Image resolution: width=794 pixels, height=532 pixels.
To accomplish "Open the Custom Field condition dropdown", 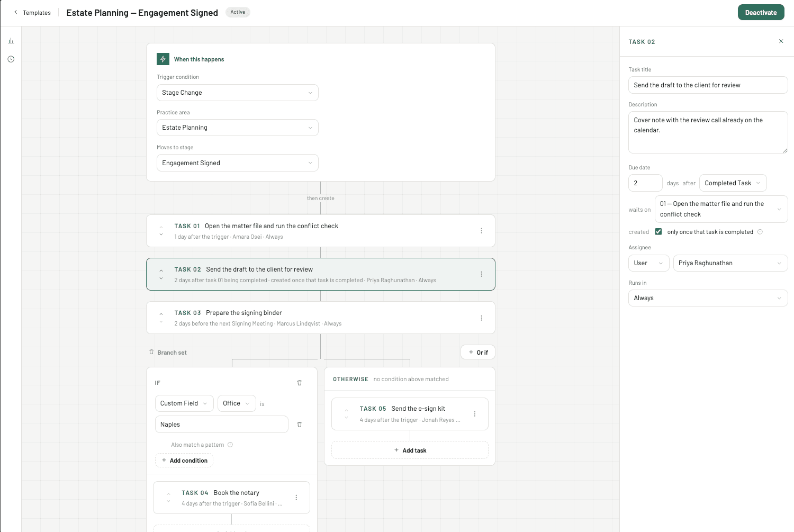I will tap(184, 403).
